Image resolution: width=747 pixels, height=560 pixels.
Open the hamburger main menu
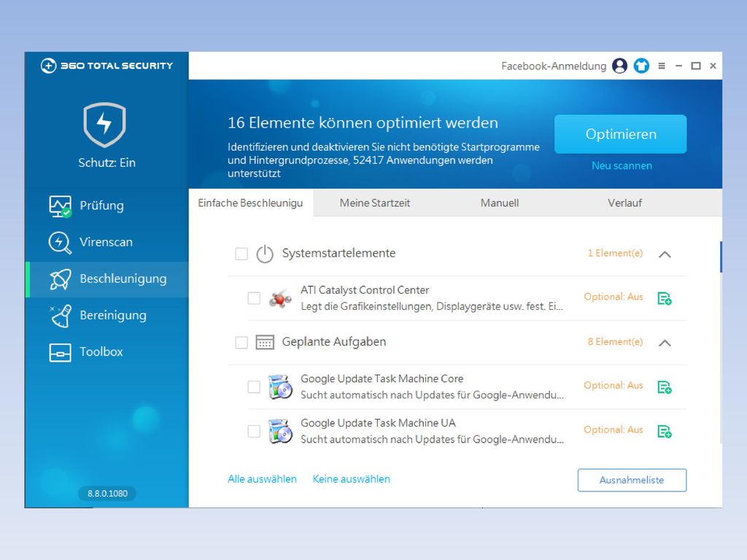tap(662, 66)
